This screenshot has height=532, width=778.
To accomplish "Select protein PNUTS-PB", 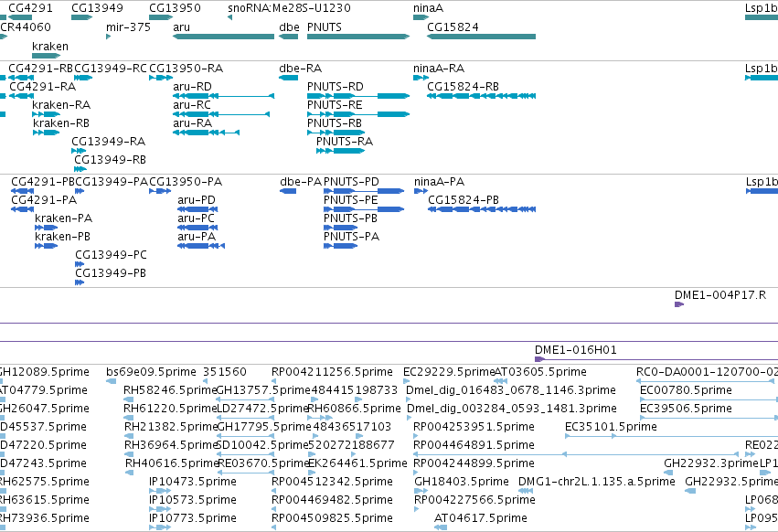I will click(x=340, y=228).
